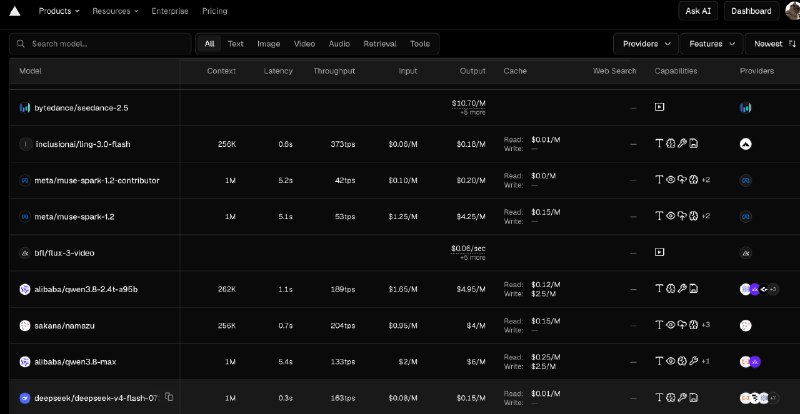Select the Text filter tab
The height and width of the screenshot is (414, 800).
click(x=235, y=44)
